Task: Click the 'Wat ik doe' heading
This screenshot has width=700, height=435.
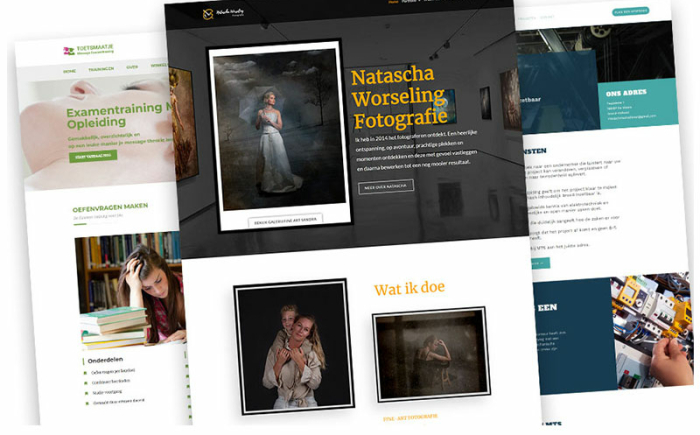Action: click(x=409, y=289)
